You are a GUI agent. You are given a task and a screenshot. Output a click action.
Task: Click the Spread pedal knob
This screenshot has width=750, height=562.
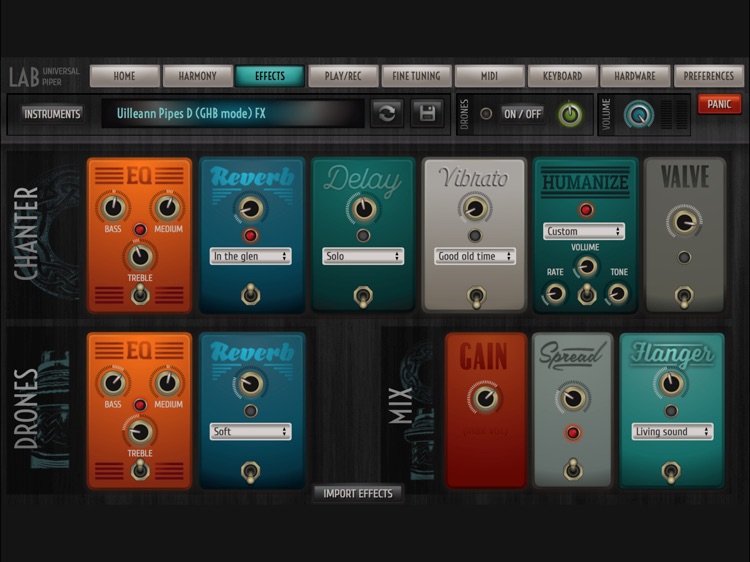click(573, 398)
